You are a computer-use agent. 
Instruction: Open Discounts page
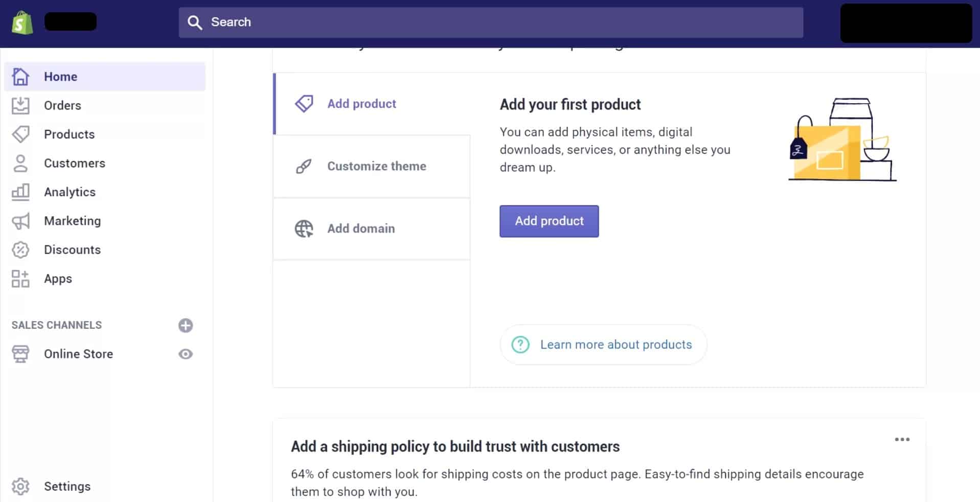click(x=105, y=250)
